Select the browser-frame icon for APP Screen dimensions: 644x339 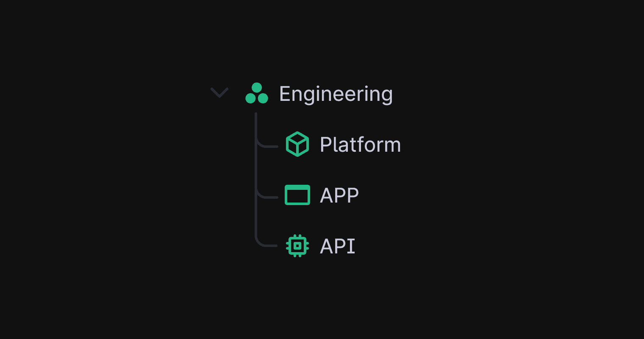coord(297,195)
